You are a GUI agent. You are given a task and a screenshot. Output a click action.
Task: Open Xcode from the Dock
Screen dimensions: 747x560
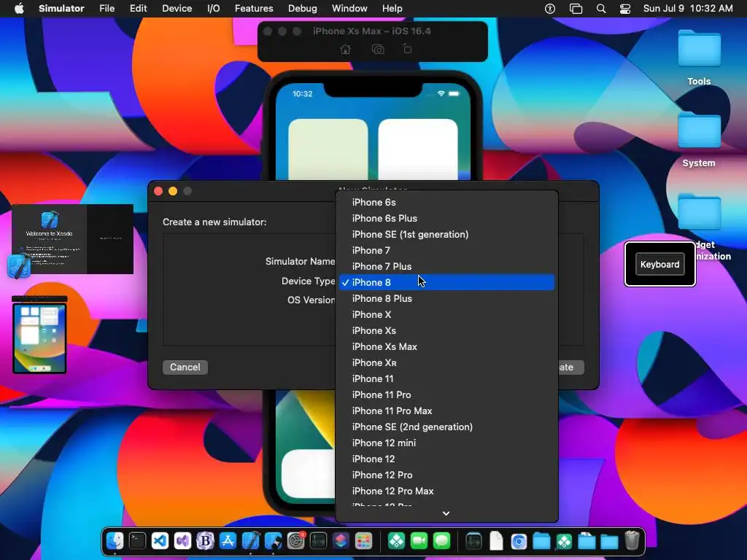[x=251, y=541]
